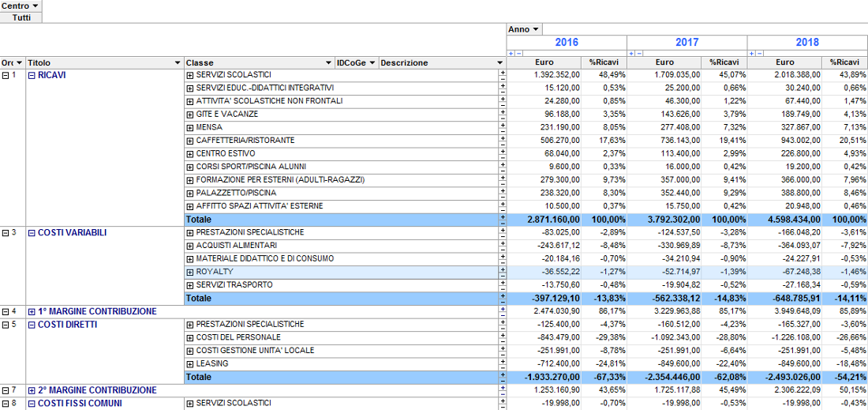The height and width of the screenshot is (410, 868).
Task: Click the %Ricavi header under 2018
Action: [x=844, y=62]
